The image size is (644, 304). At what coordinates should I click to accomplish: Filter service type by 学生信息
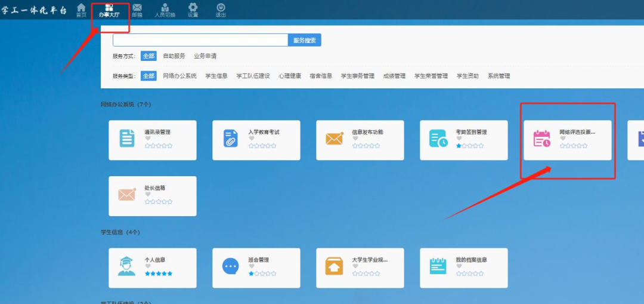[x=216, y=76]
